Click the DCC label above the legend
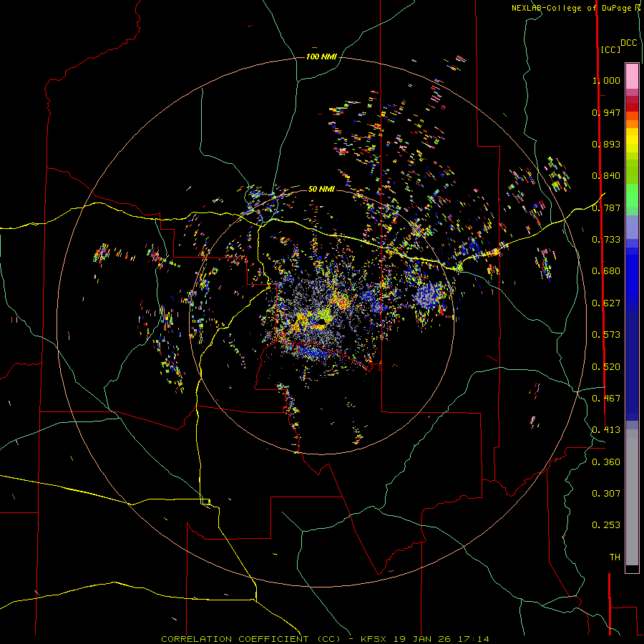The height and width of the screenshot is (644, 644). pos(628,43)
